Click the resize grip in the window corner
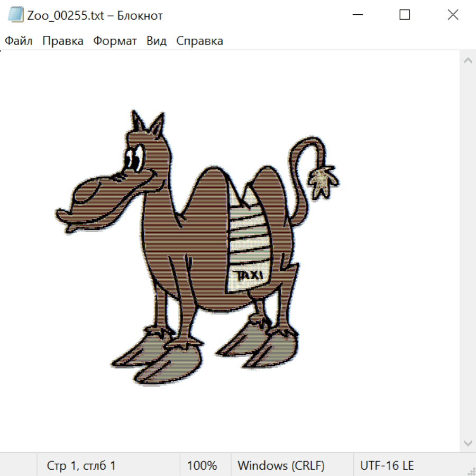This screenshot has height=476, width=476. (x=471, y=470)
